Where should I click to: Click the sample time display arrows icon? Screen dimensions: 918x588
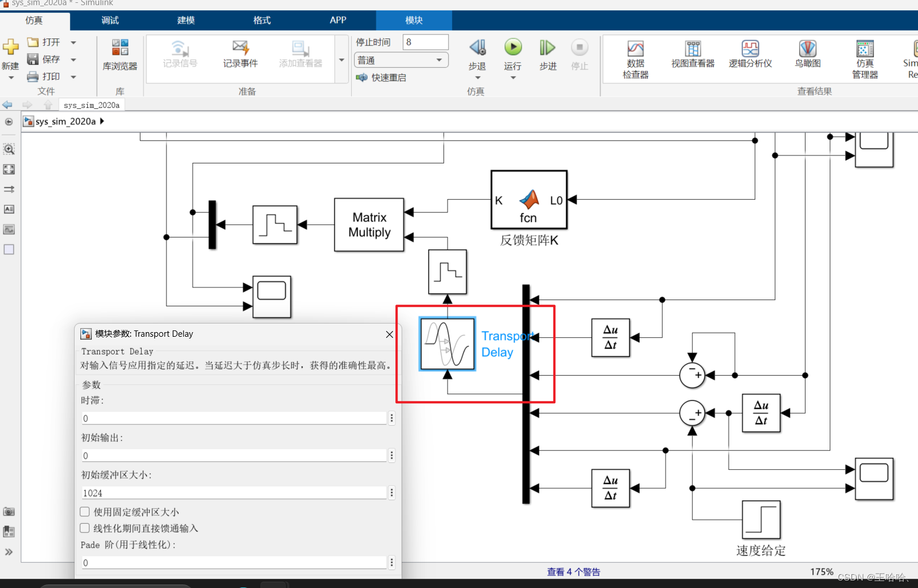pyautogui.click(x=9, y=189)
